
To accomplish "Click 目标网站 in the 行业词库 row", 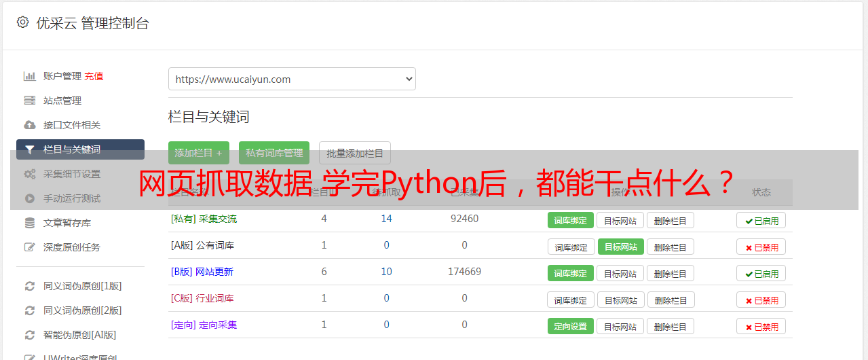I will click(x=621, y=300).
